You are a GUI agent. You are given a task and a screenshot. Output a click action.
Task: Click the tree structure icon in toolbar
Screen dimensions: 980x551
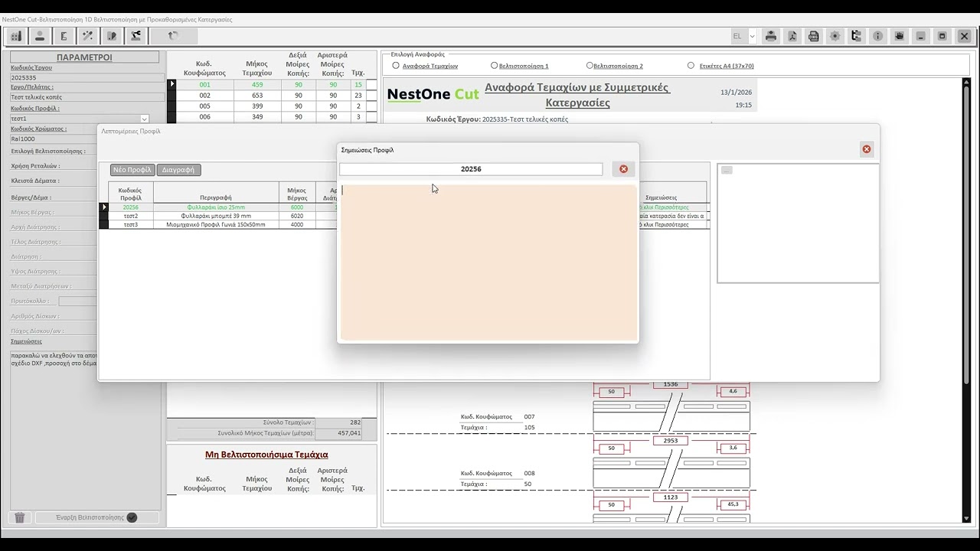pos(857,36)
